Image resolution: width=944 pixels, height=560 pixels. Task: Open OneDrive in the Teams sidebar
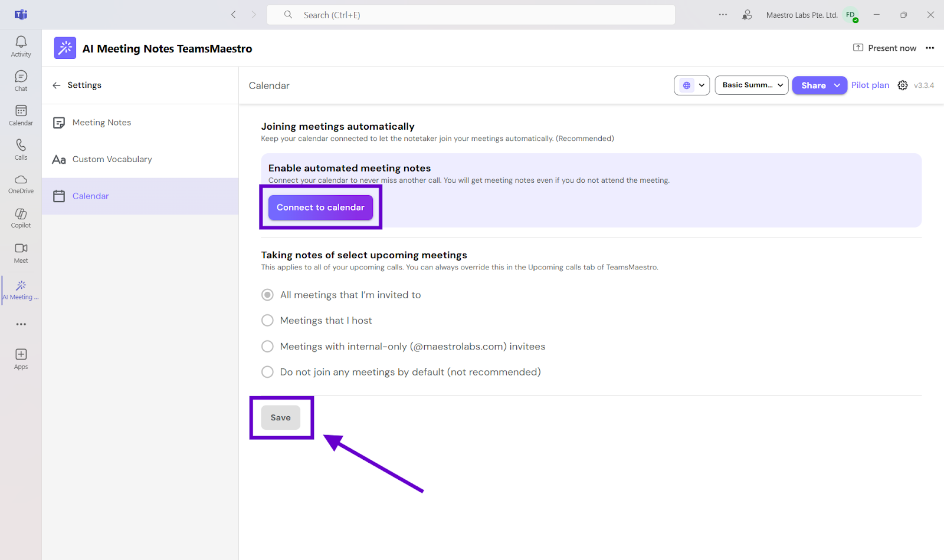21,184
